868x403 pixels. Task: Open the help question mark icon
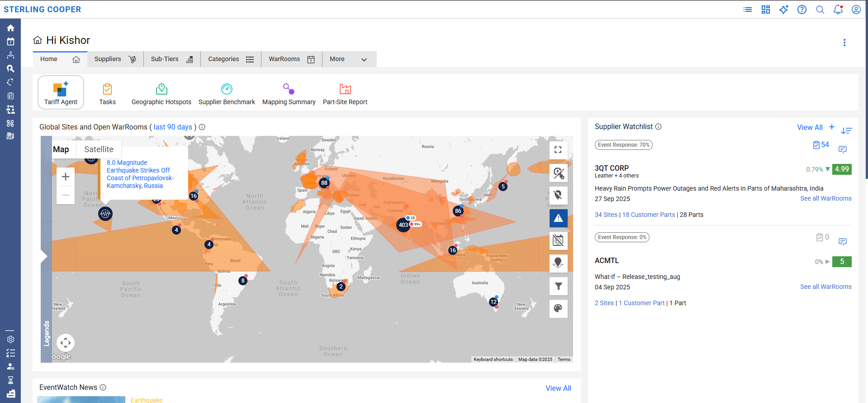(x=802, y=10)
